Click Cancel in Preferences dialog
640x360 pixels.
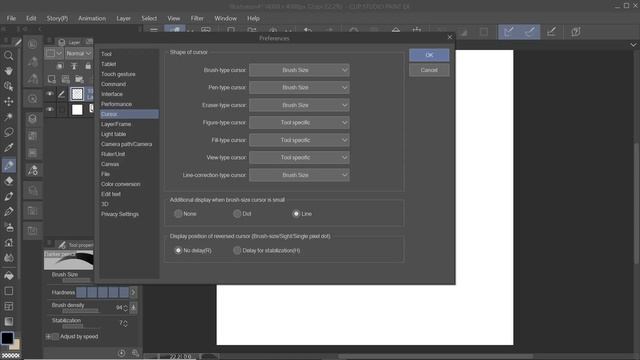(429, 70)
